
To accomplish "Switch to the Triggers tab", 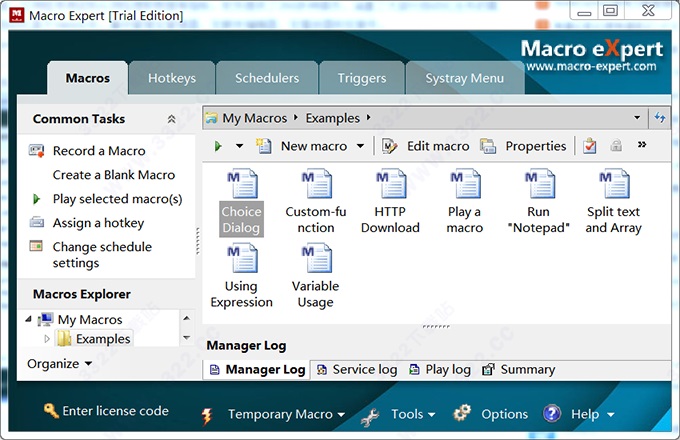I will pyautogui.click(x=361, y=78).
